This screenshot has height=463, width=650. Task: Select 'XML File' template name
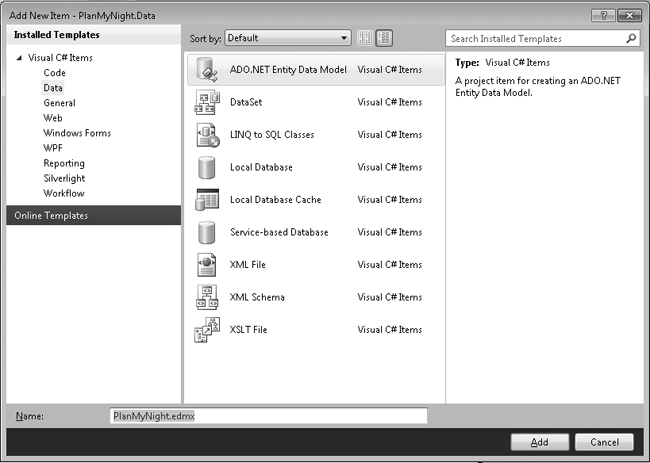247,264
